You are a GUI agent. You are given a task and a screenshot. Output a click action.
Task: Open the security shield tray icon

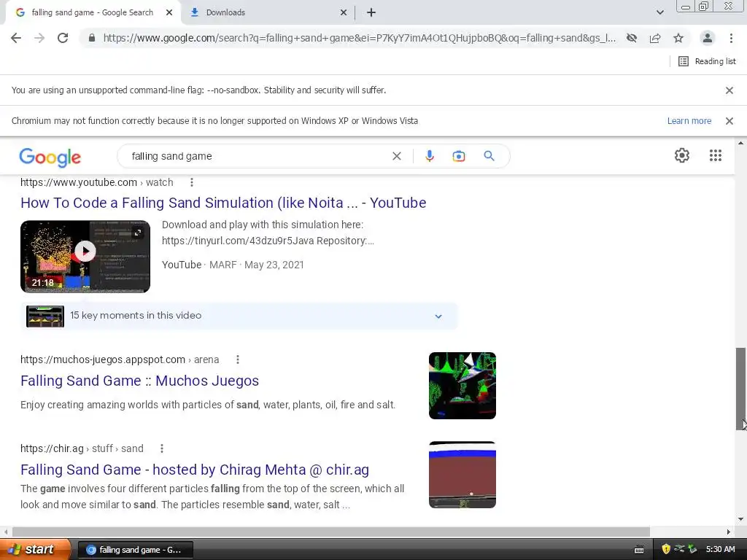(x=666, y=550)
